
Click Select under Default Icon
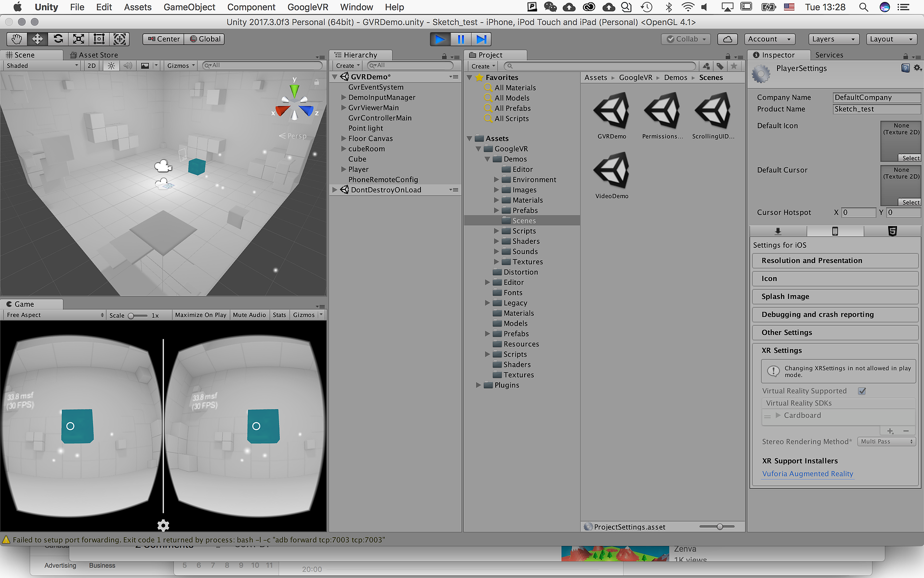click(x=910, y=158)
